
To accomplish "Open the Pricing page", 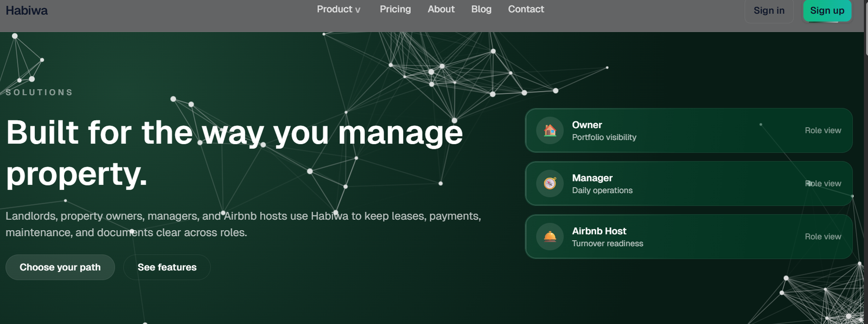I will (395, 9).
